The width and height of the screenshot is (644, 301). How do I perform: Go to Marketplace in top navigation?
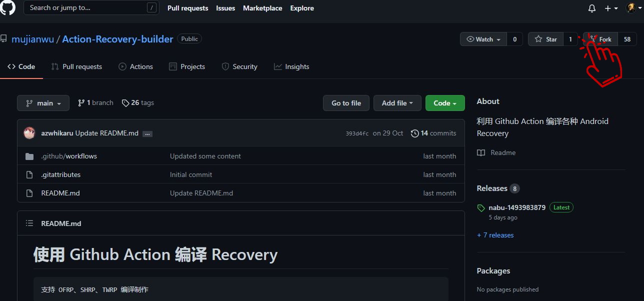[262, 8]
